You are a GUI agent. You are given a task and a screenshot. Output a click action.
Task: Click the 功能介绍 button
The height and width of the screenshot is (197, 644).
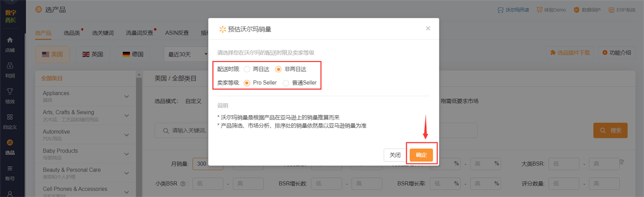click(617, 52)
